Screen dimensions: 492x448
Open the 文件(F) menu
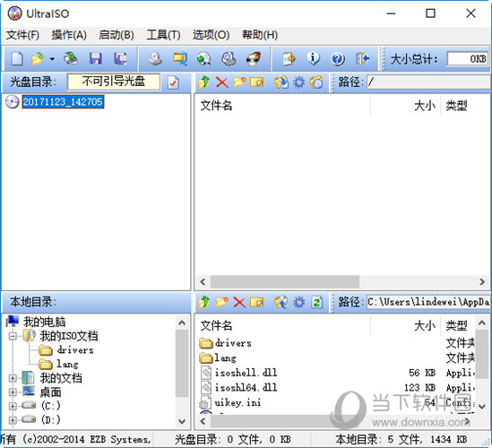pos(22,35)
